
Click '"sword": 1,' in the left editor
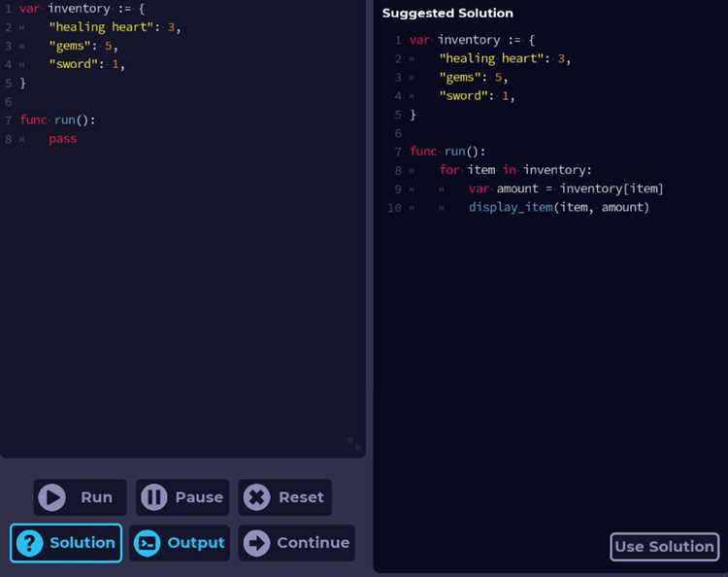(86, 64)
